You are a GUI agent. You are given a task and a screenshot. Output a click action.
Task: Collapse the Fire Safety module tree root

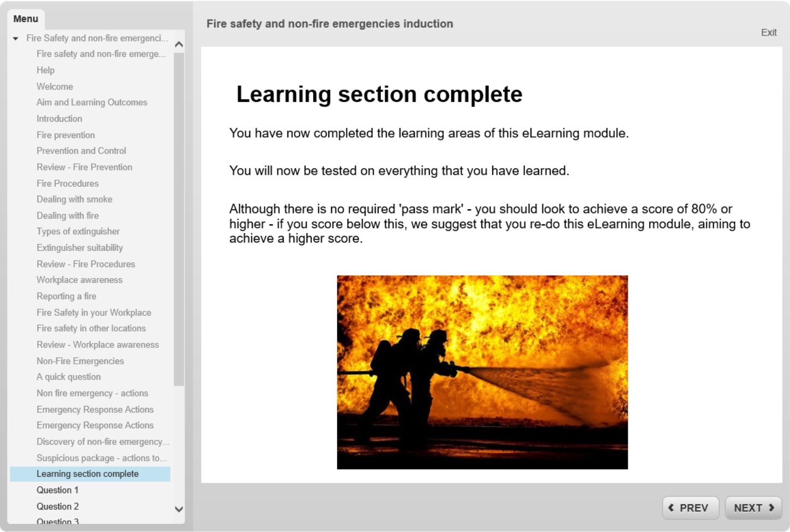tap(15, 38)
